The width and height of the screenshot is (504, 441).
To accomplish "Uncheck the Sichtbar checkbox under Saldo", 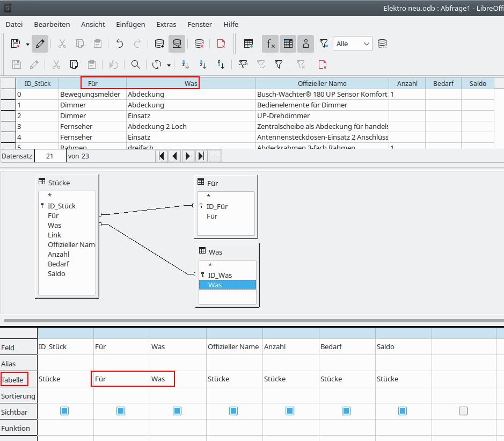I will (x=403, y=411).
